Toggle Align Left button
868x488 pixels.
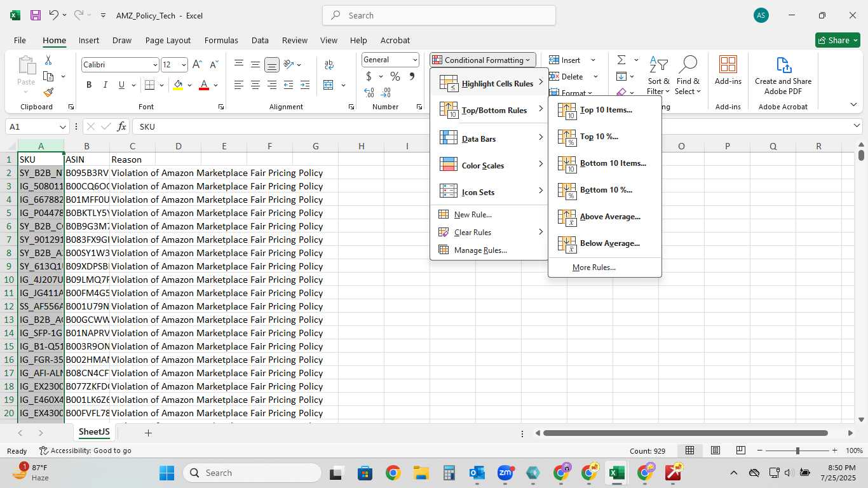coord(239,85)
